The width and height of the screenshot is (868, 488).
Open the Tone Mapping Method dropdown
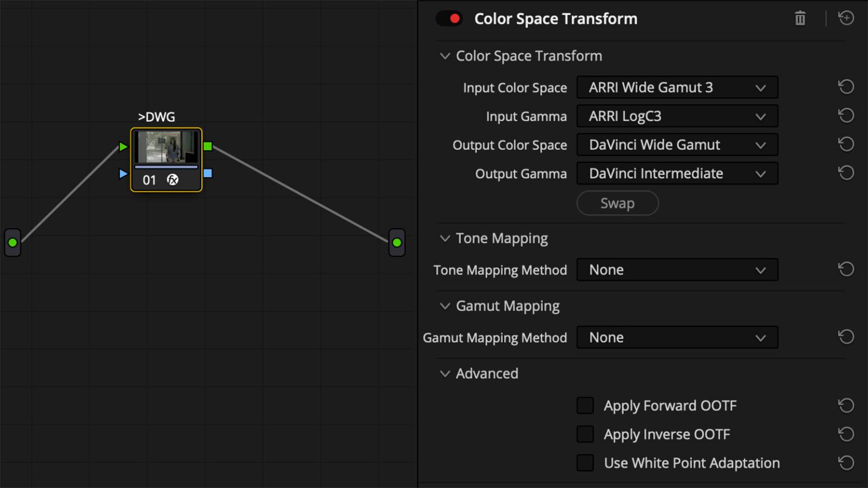pos(677,269)
